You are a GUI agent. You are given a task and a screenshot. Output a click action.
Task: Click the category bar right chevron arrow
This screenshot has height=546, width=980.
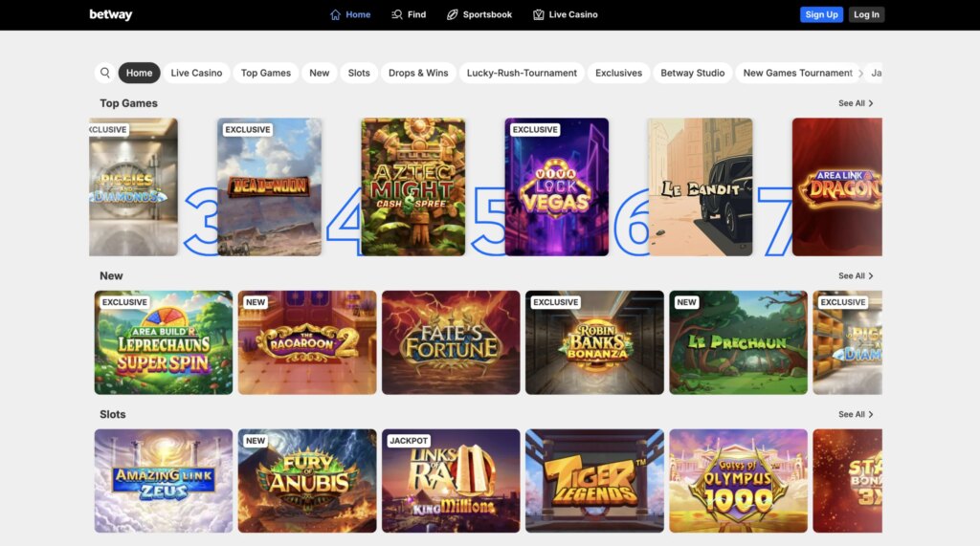point(860,73)
